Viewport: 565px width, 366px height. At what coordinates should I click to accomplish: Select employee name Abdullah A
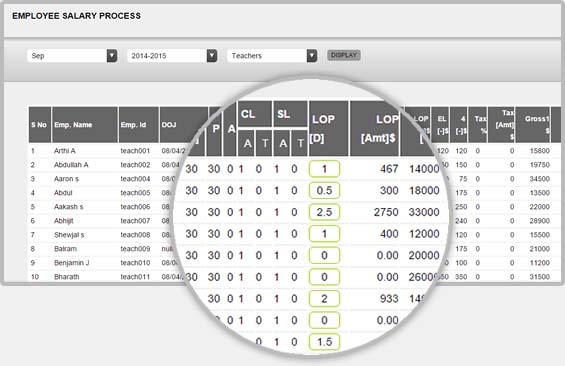pos(71,165)
